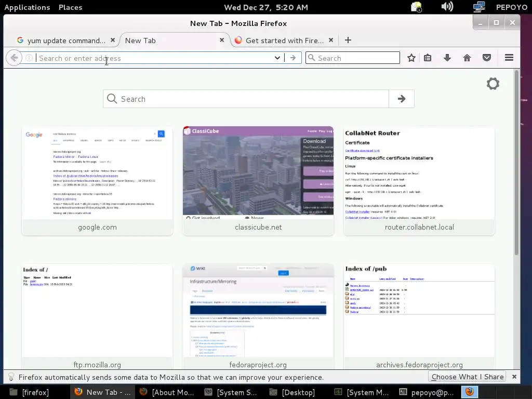Close the yum update command tab
Screen dimensions: 532x399
click(x=113, y=40)
